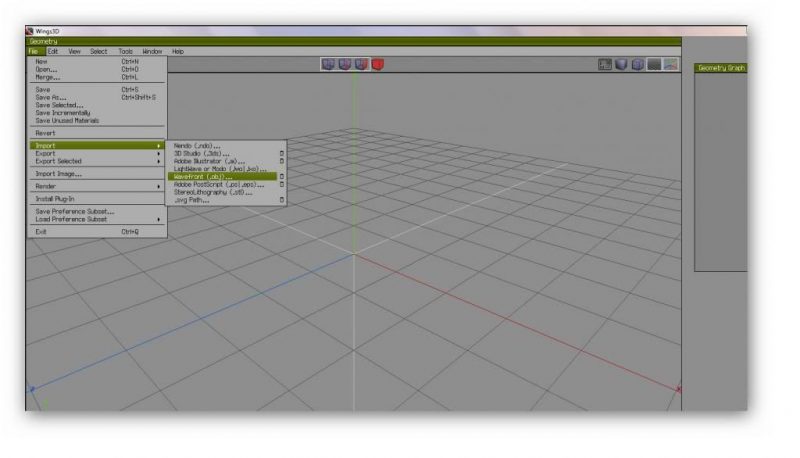The width and height of the screenshot is (800, 458).
Task: Select edge selection mode cube icon
Action: pos(344,65)
